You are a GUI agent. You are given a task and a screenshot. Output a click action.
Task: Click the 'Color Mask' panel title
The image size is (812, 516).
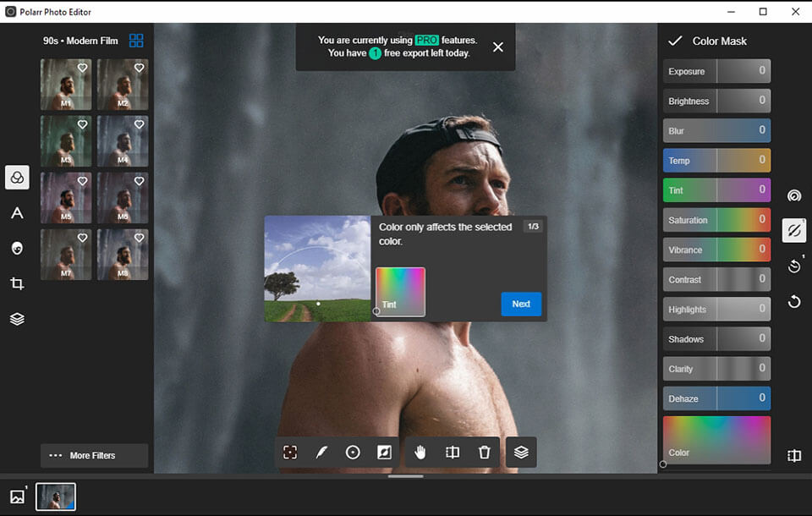coord(719,41)
